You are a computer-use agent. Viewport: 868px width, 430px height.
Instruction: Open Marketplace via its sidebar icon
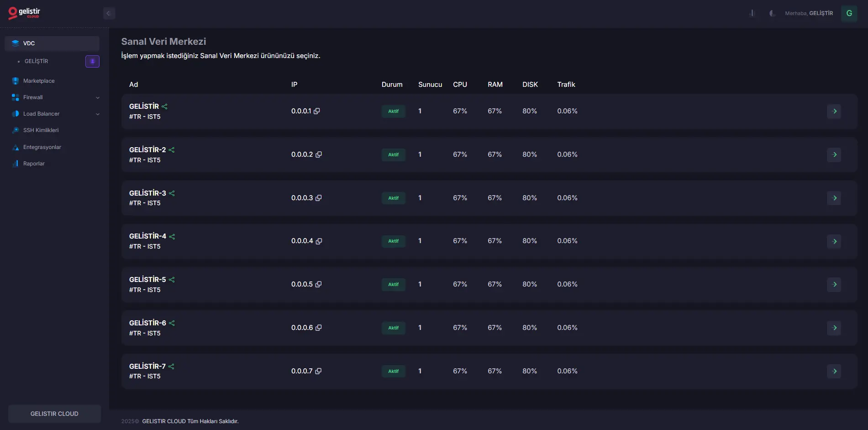click(15, 80)
